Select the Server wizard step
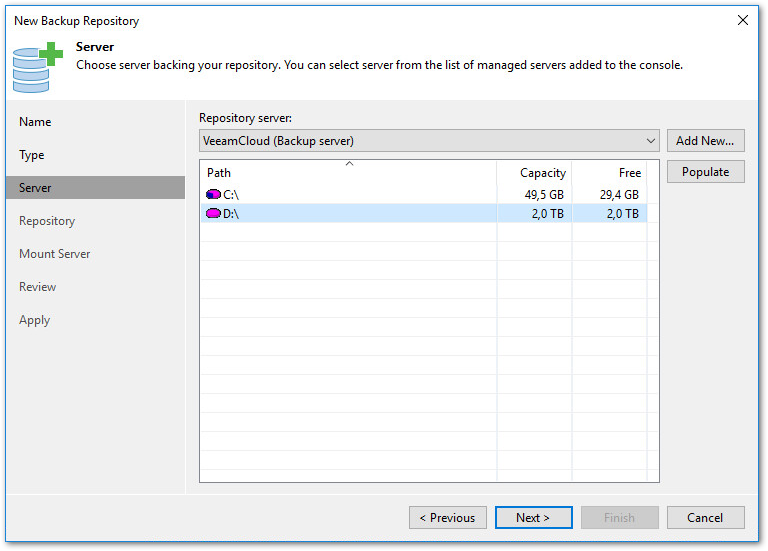This screenshot has width=768, height=551. coord(35,188)
